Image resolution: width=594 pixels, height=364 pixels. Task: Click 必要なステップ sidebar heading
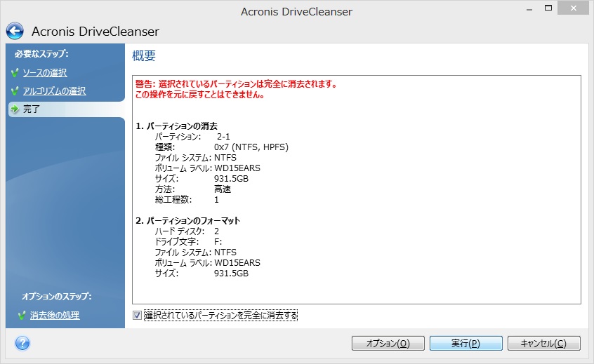coord(41,54)
